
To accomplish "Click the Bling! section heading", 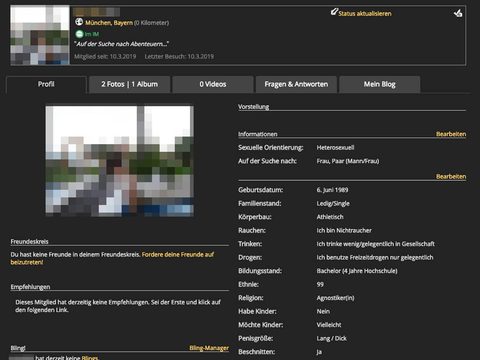I will [x=18, y=348].
